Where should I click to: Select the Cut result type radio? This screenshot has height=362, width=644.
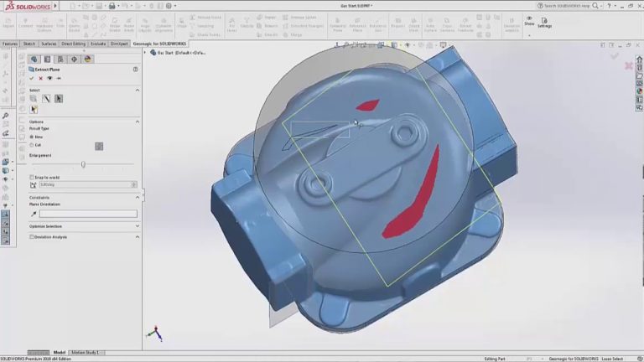click(x=33, y=145)
